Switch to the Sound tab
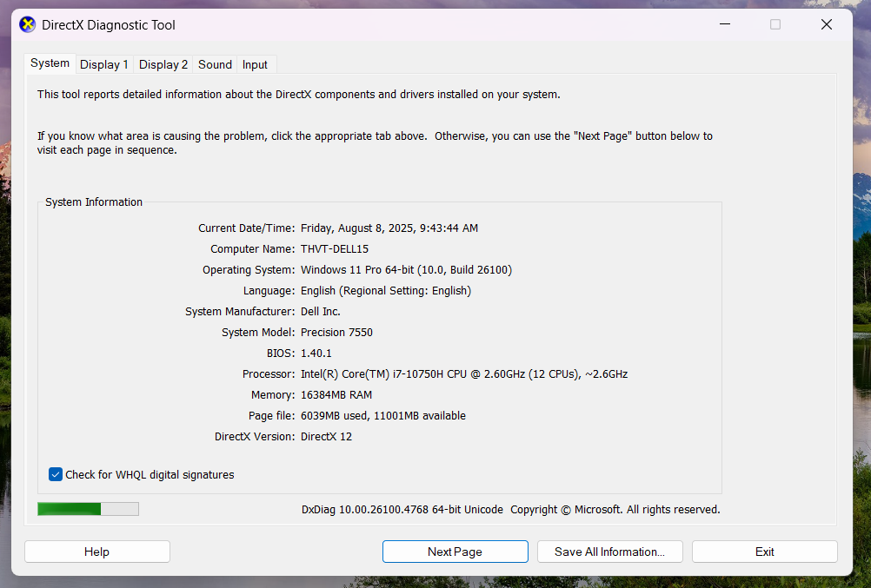Viewport: 871px width, 588px height. pos(215,64)
